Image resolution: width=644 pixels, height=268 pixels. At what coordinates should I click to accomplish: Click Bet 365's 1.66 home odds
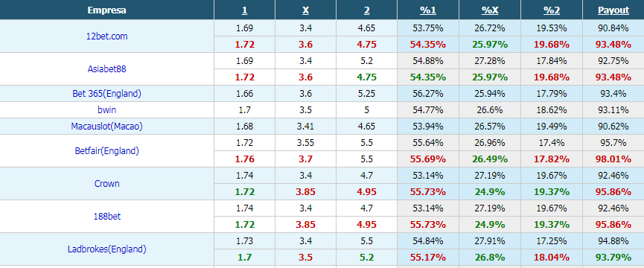(244, 94)
